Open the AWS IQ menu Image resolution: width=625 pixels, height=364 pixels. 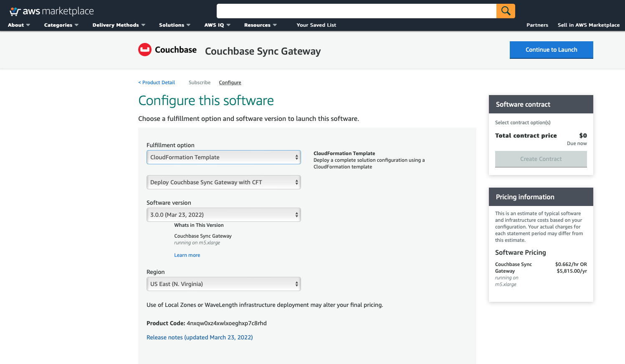[x=217, y=25]
